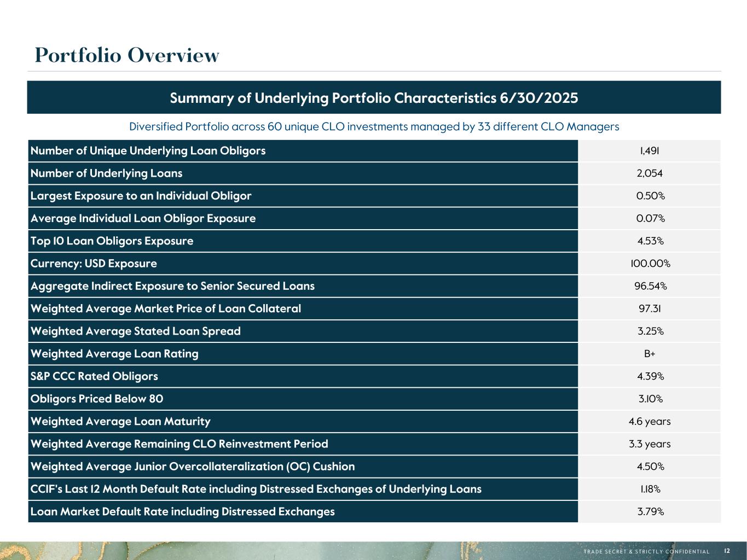
Task: Click the Diversified Portfolio subtitle text
Action: pos(374,127)
